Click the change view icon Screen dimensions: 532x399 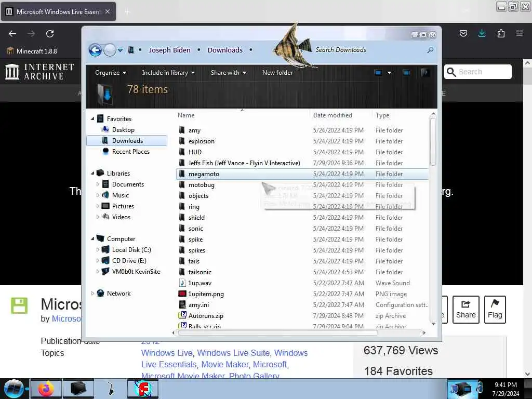(x=378, y=73)
